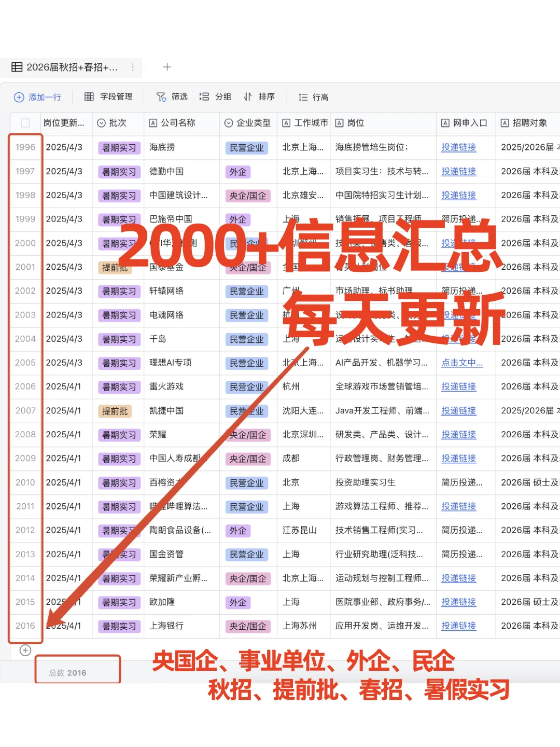
Task: Open the 筛选 filter option
Action: (x=172, y=97)
